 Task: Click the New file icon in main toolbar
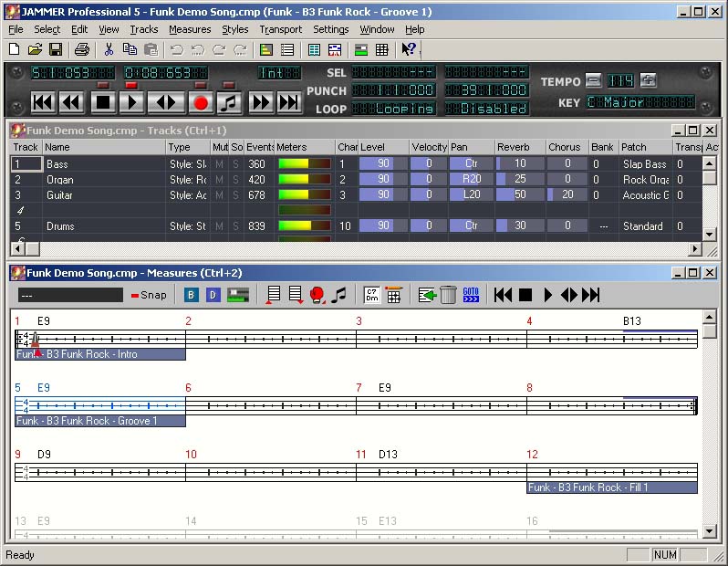(x=15, y=49)
